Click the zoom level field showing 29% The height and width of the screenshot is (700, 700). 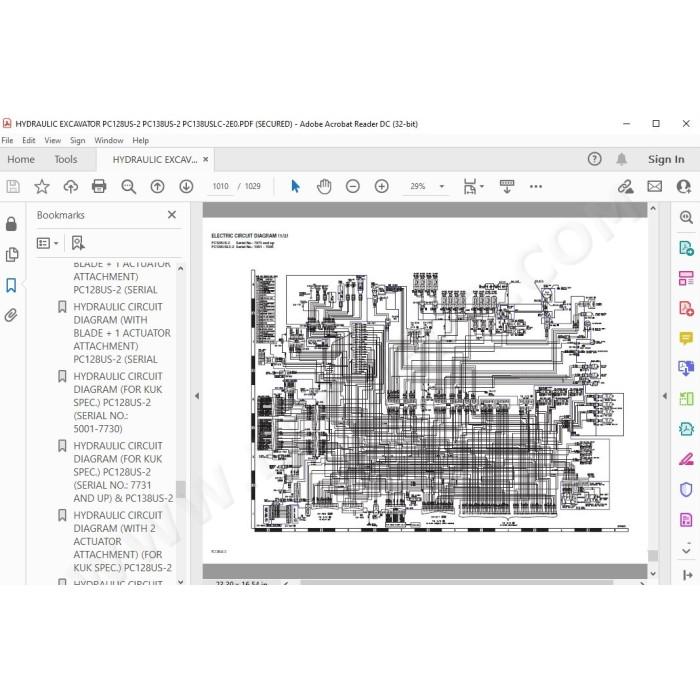418,186
